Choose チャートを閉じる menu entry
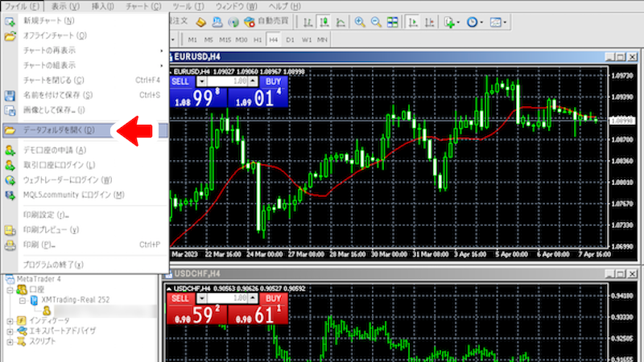Viewport: 644px width, 362px height. point(85,80)
